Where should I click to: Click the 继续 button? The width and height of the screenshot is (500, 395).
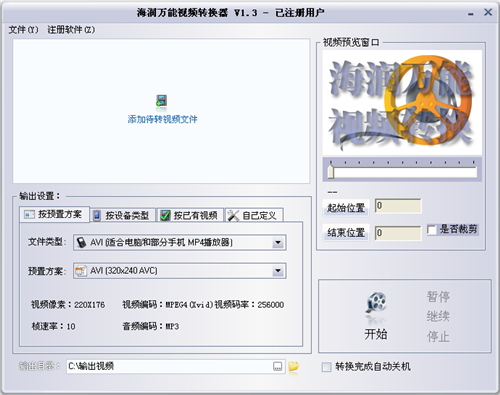coord(438,316)
